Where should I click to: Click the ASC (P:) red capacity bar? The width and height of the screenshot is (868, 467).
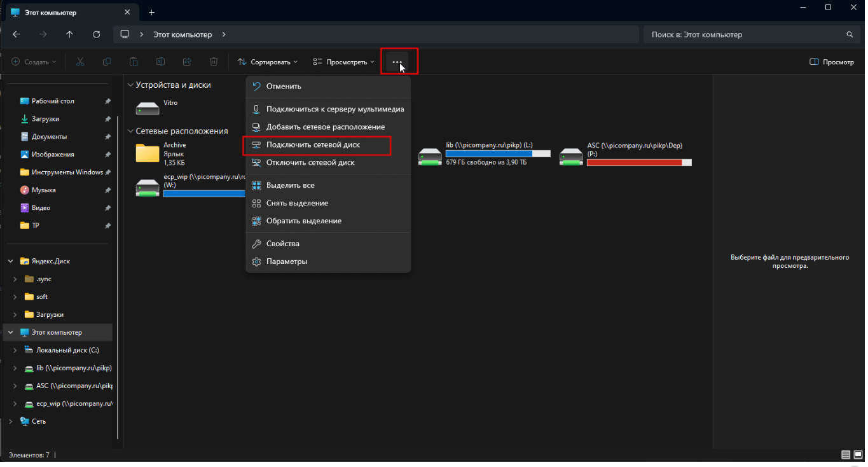(x=639, y=163)
